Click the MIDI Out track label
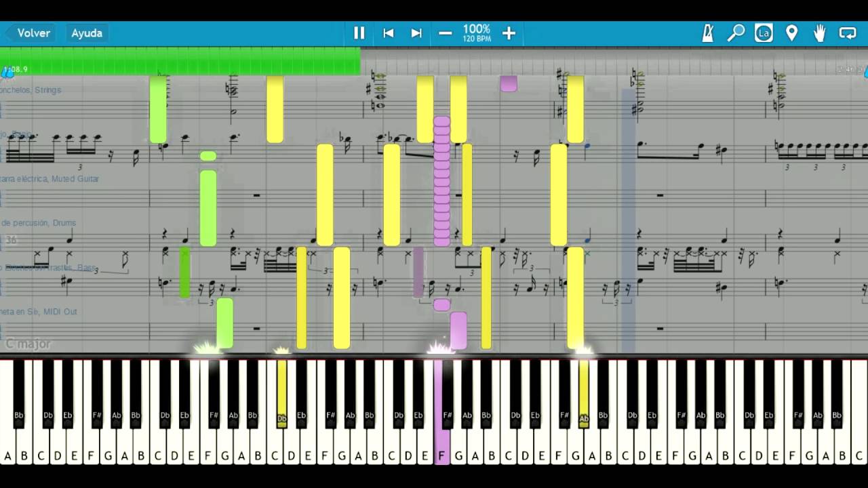This screenshot has height=488, width=868. click(39, 312)
